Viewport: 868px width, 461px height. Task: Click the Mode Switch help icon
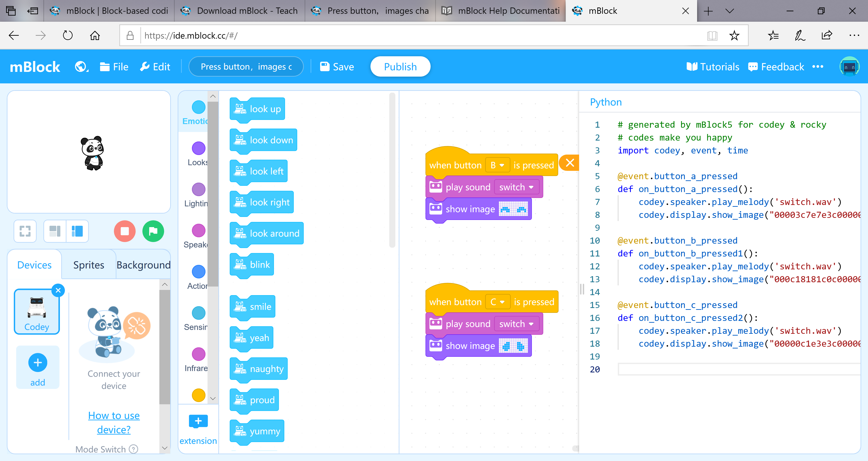tap(134, 449)
